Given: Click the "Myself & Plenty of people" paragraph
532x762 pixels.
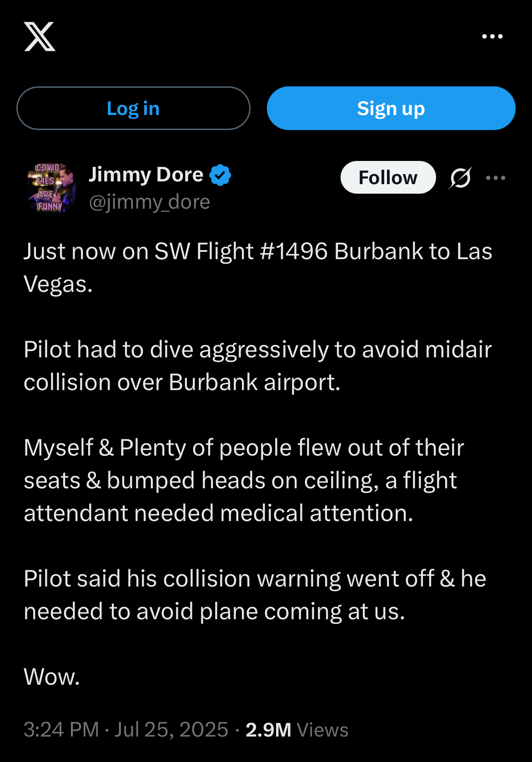Looking at the screenshot, I should coord(244,480).
